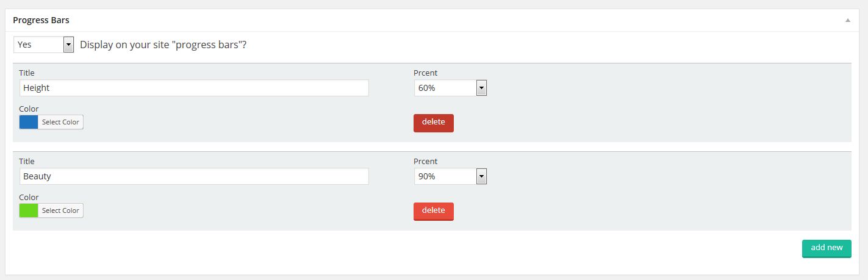Click Select Color beside the blue swatch
This screenshot has height=280, width=868.
60,122
